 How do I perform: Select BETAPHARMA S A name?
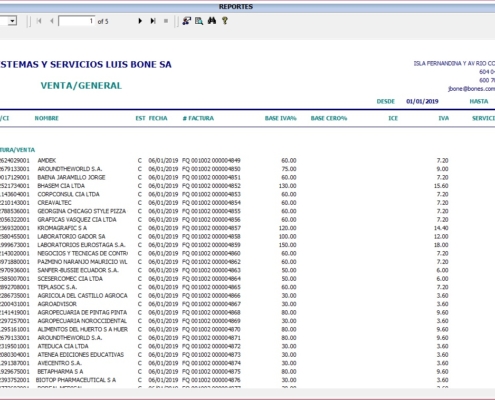(x=60, y=372)
